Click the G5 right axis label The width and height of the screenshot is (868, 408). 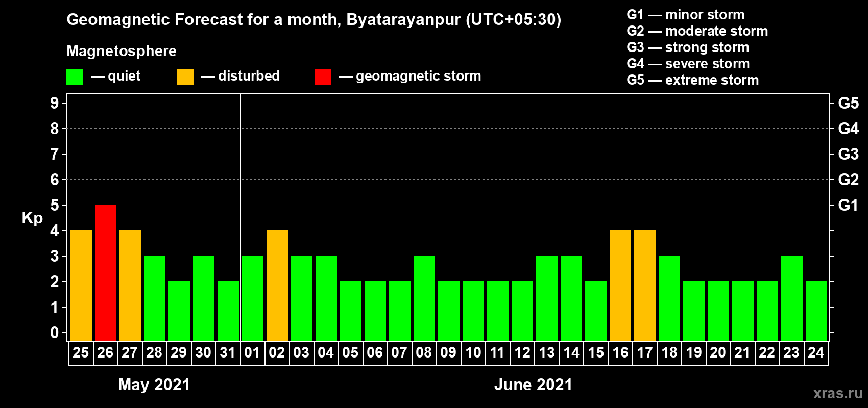[848, 103]
